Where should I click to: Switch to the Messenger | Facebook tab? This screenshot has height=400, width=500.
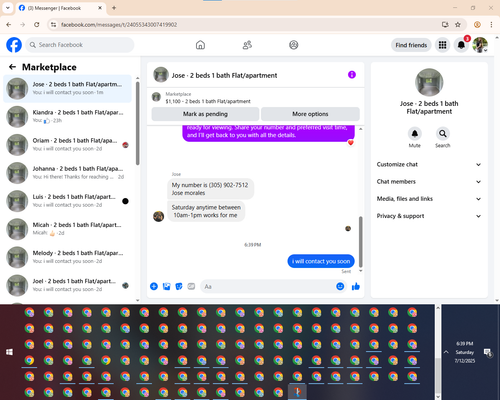click(61, 8)
